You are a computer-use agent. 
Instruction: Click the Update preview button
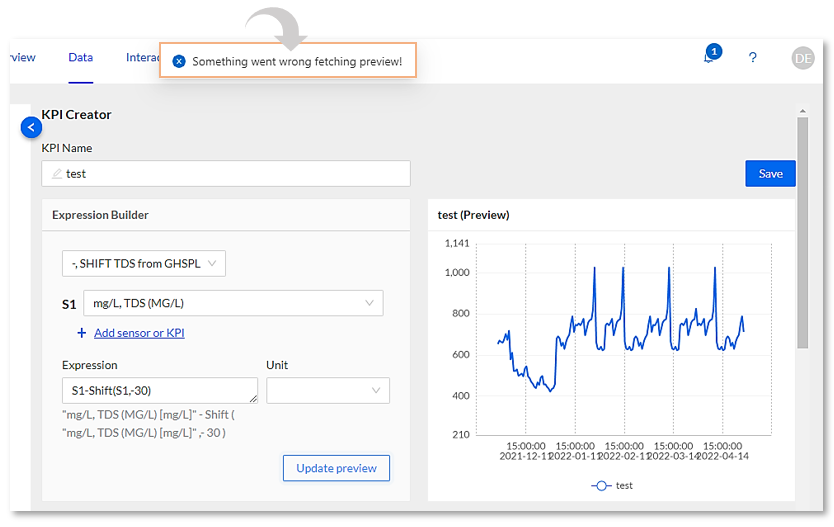[x=336, y=468]
